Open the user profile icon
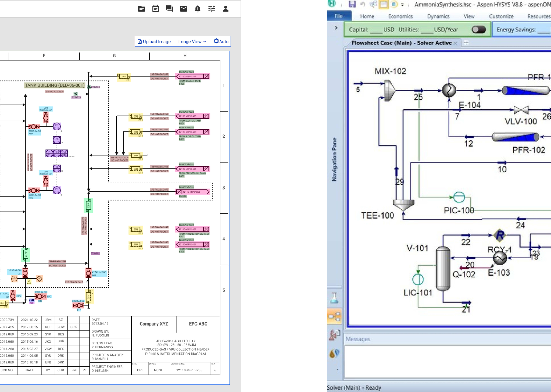The image size is (551, 392). pyautogui.click(x=225, y=9)
